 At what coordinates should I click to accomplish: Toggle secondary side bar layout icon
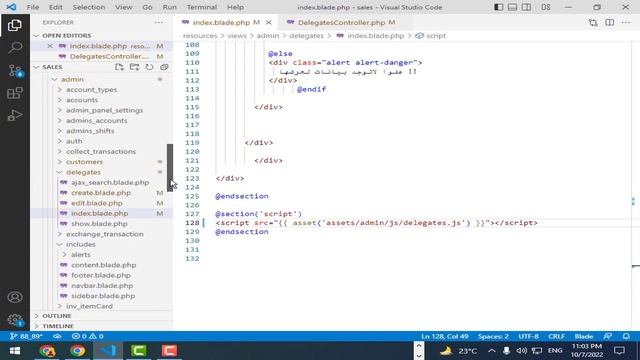pos(527,7)
